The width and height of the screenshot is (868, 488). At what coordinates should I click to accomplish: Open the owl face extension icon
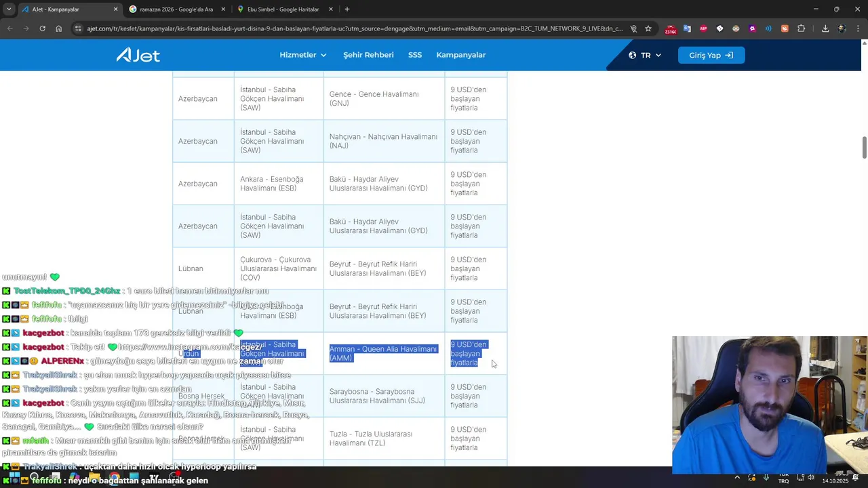(736, 28)
